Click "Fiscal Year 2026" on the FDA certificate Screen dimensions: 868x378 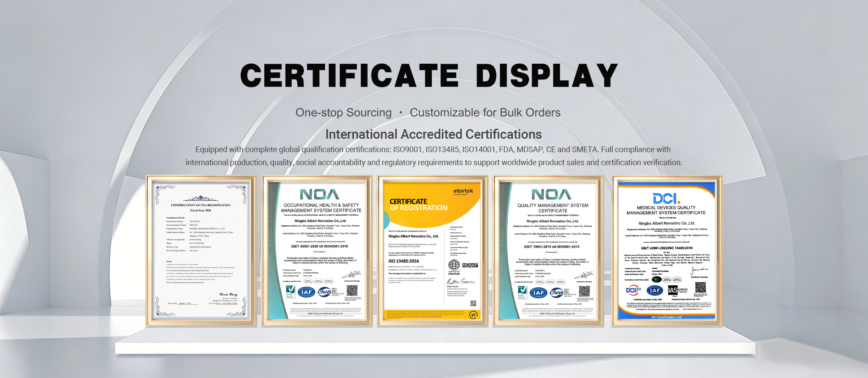[x=201, y=211]
